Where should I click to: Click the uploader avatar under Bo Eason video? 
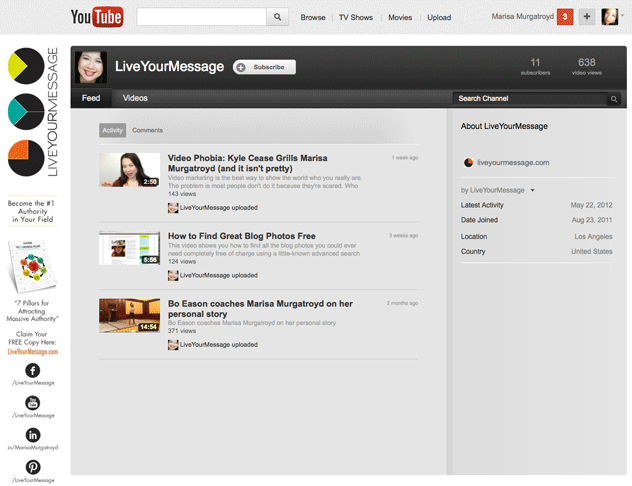pyautogui.click(x=173, y=345)
